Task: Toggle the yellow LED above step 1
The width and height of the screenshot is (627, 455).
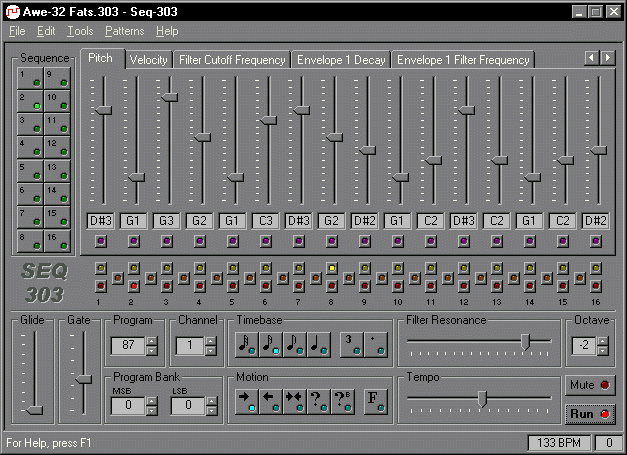Action: (x=101, y=268)
